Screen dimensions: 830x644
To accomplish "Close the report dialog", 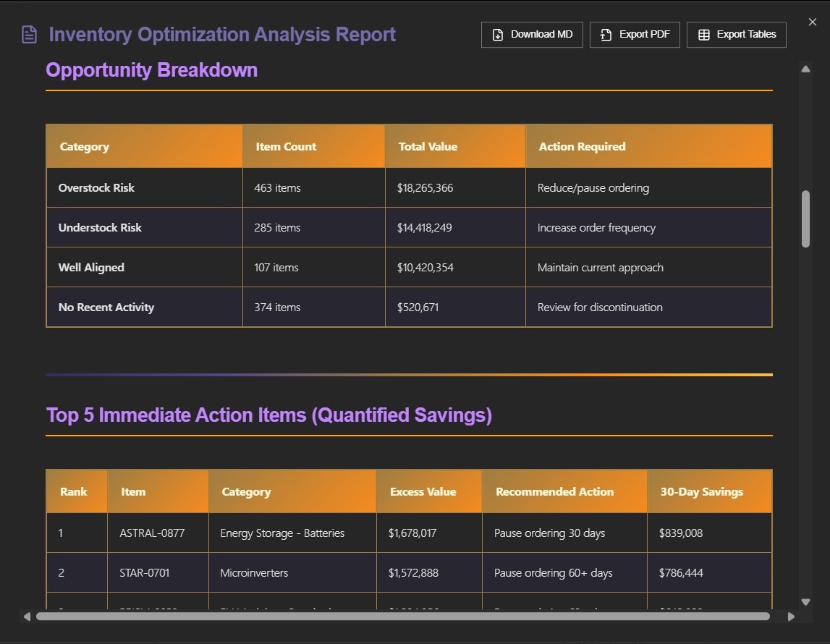I will [x=812, y=22].
